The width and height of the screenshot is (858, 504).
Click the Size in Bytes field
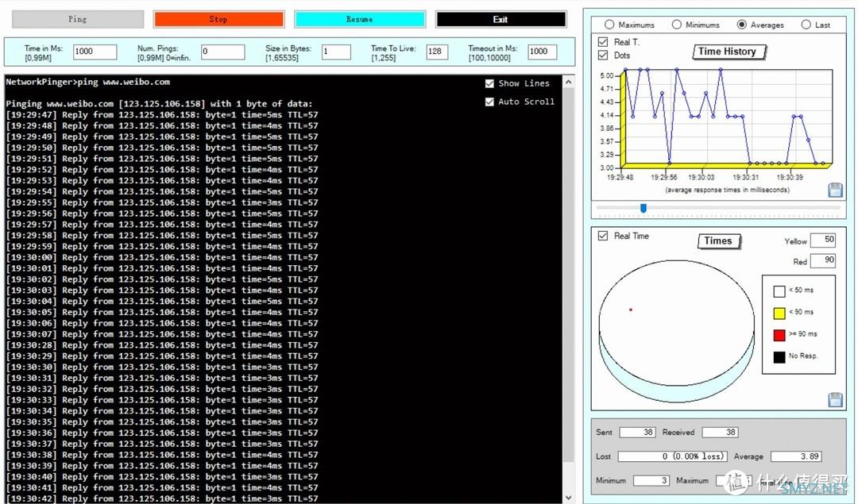pos(336,52)
